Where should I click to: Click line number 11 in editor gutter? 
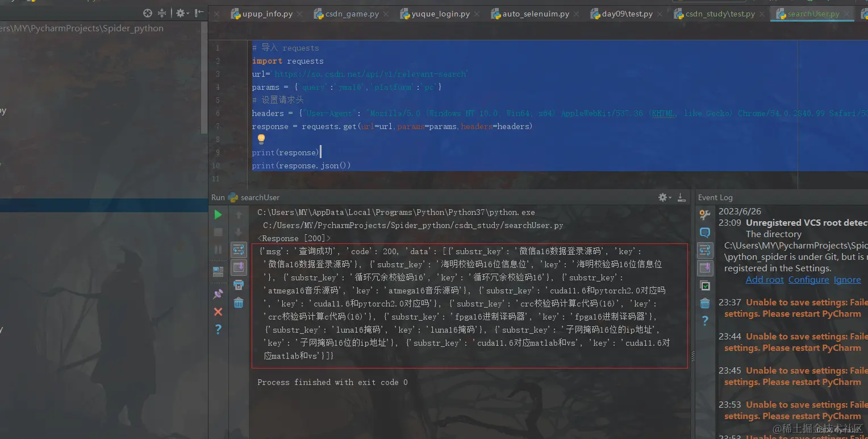coord(216,179)
